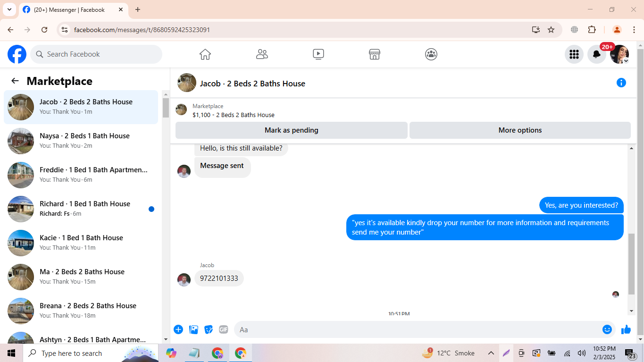The width and height of the screenshot is (644, 362).
Task: Open the Groups icon in top navigation
Action: pyautogui.click(x=431, y=54)
